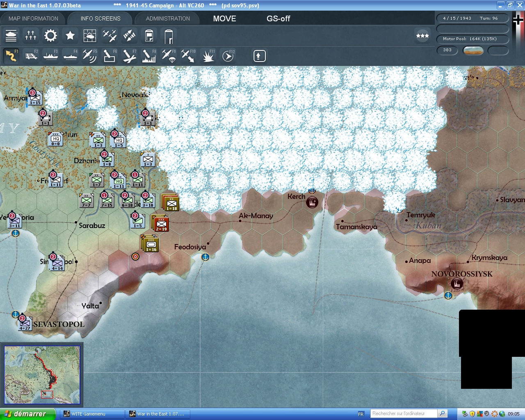Select the unit labeled 1=8 at Dzhankoy
The image size is (525, 420).
tap(107, 159)
